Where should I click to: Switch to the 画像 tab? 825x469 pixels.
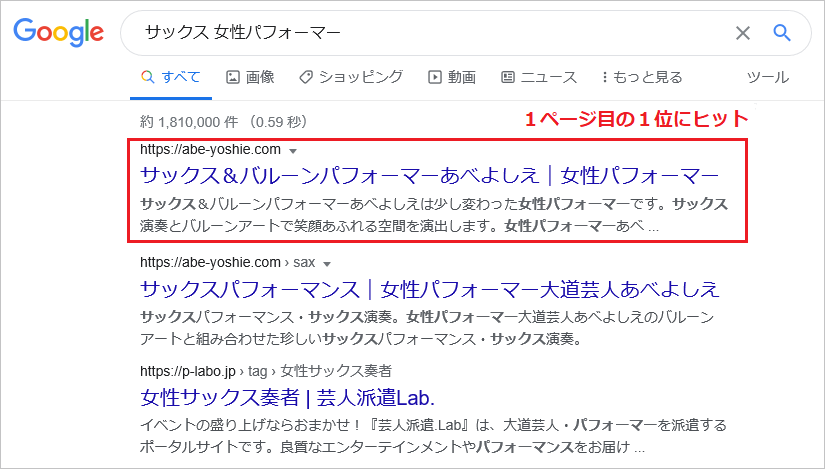250,77
